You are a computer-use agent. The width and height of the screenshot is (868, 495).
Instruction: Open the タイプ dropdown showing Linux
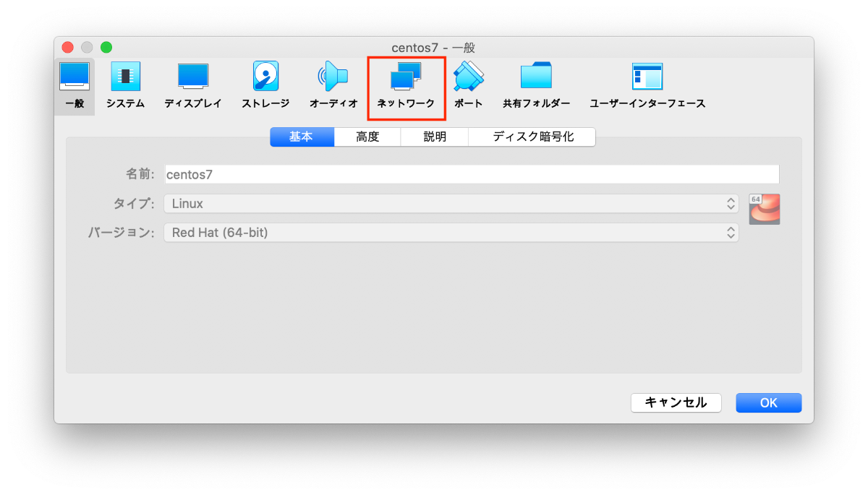pyautogui.click(x=451, y=204)
